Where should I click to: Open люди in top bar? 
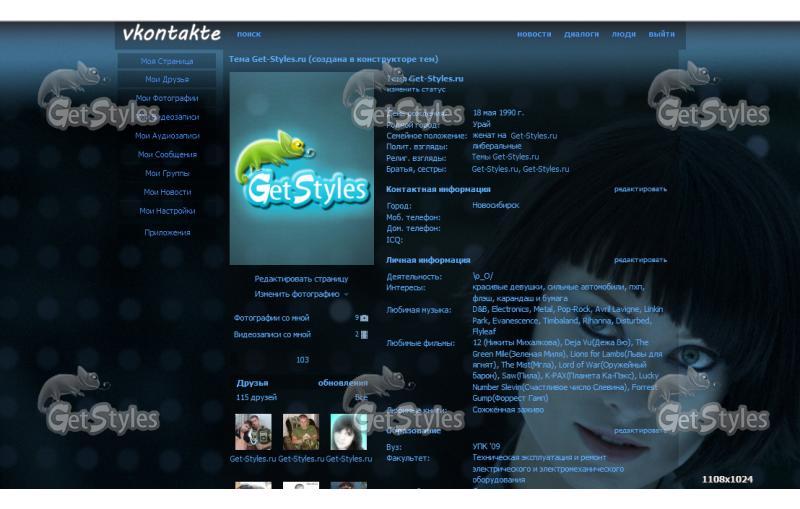pos(623,34)
